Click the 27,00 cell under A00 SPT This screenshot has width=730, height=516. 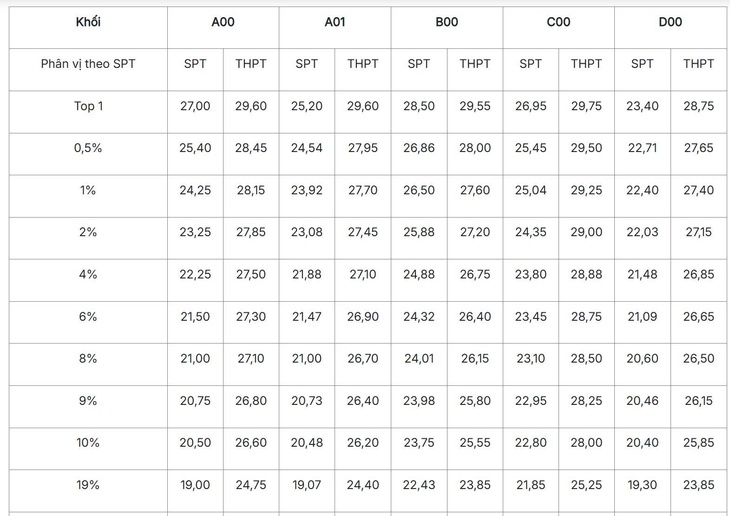pos(195,112)
